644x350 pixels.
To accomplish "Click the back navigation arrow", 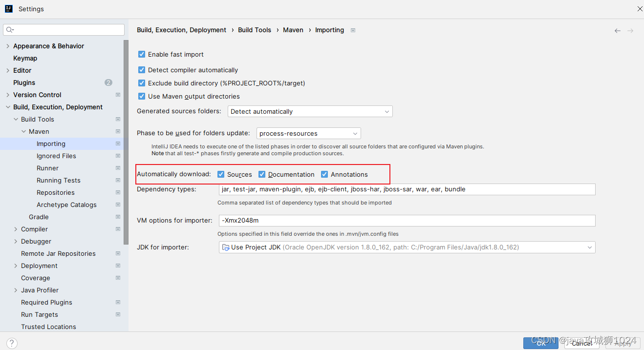I will point(618,31).
